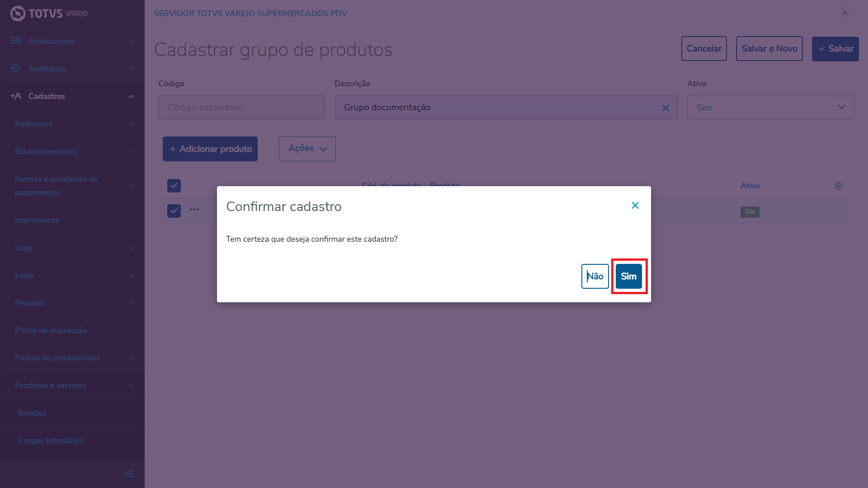Click the Auditorias history icon
The height and width of the screenshot is (488, 868).
tap(16, 68)
